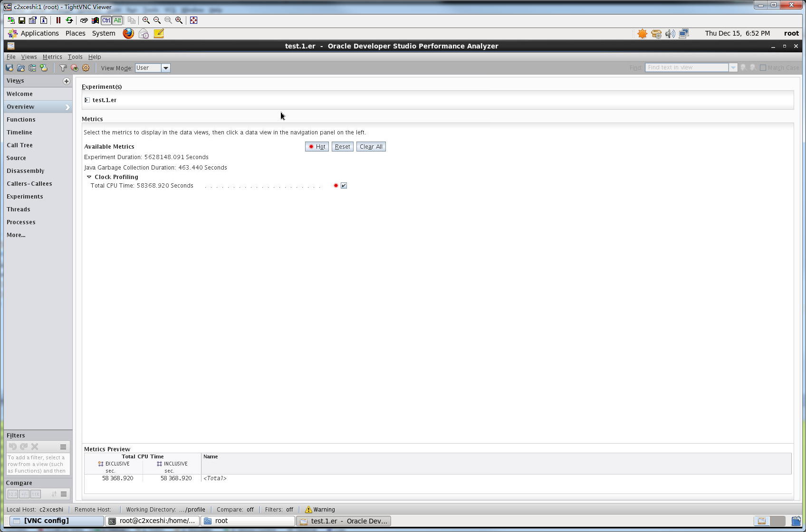Click the VNC save connection icon

22,20
